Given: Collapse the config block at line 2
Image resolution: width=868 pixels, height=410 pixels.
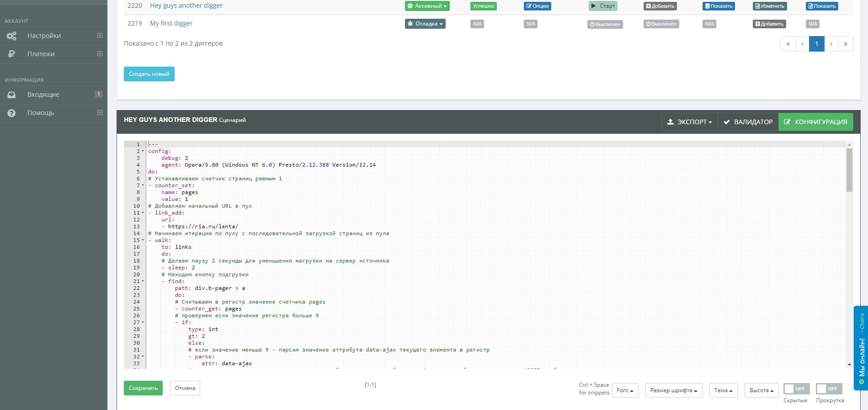Looking at the screenshot, I should 143,151.
